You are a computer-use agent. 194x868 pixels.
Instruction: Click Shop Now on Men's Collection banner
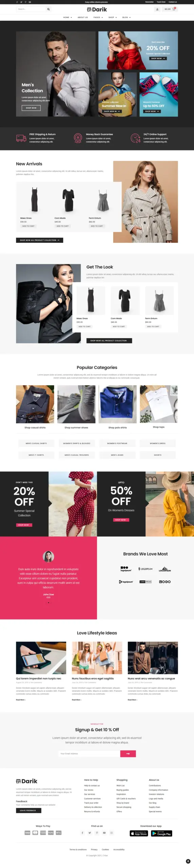pyautogui.click(x=31, y=108)
